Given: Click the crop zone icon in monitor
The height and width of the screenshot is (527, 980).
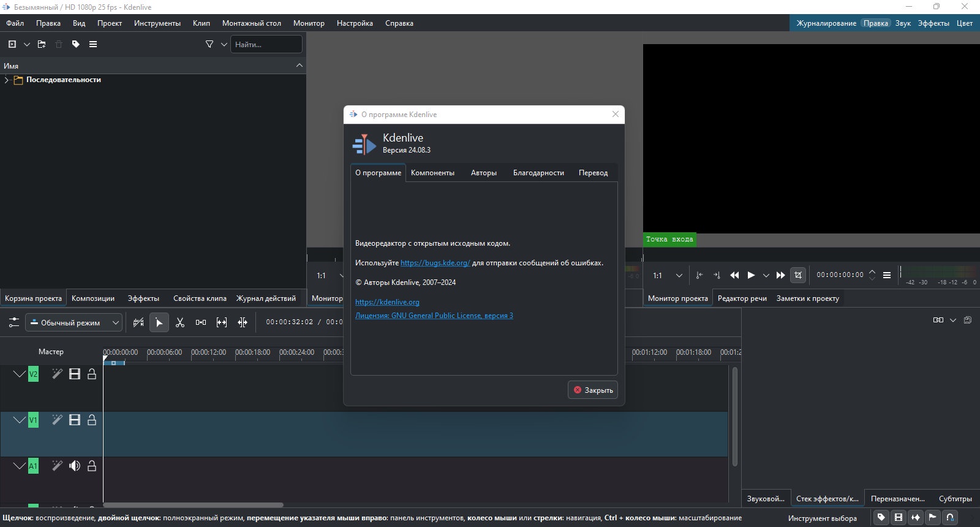Looking at the screenshot, I should 797,275.
